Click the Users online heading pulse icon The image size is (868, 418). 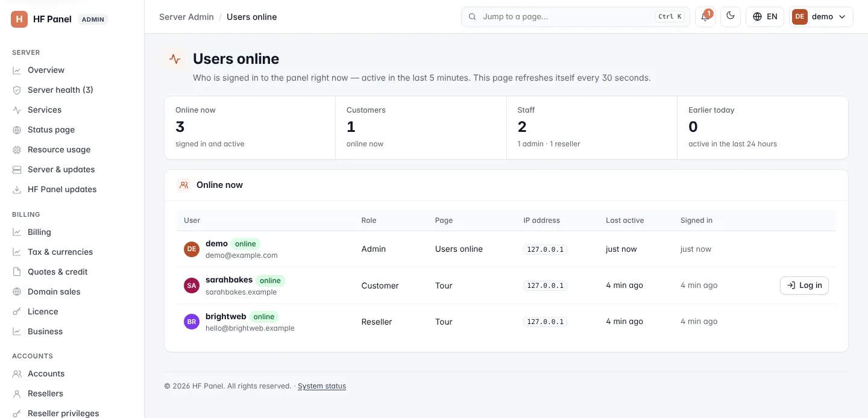pos(175,59)
